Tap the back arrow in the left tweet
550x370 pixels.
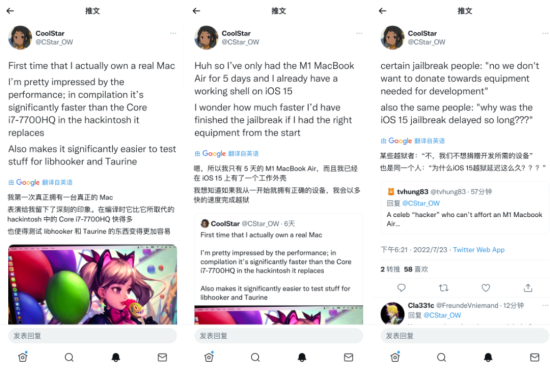pyautogui.click(x=10, y=11)
